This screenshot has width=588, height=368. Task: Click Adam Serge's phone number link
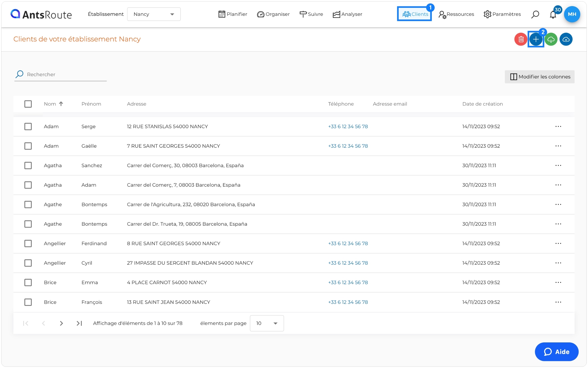click(x=348, y=126)
